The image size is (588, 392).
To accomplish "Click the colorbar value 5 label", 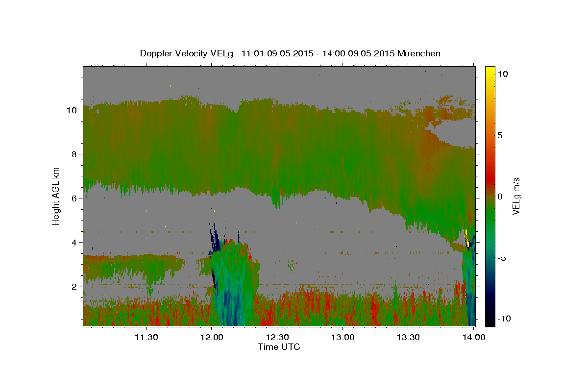I will point(500,135).
